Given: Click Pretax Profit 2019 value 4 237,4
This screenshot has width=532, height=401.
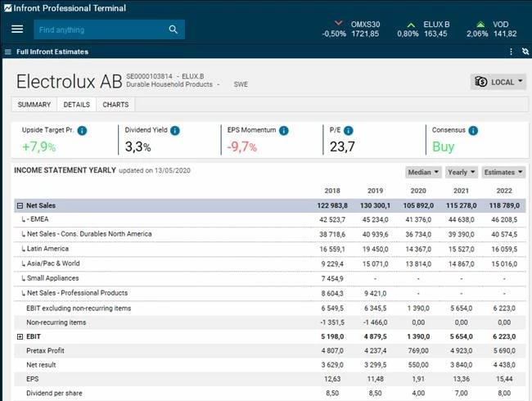Looking at the screenshot, I should click(x=375, y=351).
